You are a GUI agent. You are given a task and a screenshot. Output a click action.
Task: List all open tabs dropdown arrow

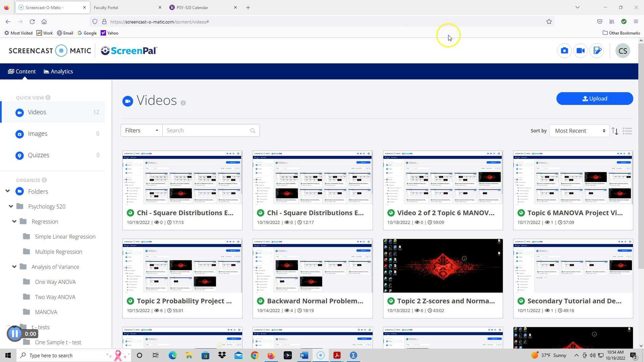(578, 7)
